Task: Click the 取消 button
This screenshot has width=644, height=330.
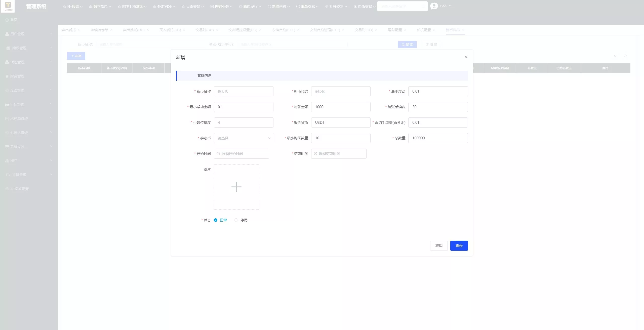Action: [x=439, y=246]
